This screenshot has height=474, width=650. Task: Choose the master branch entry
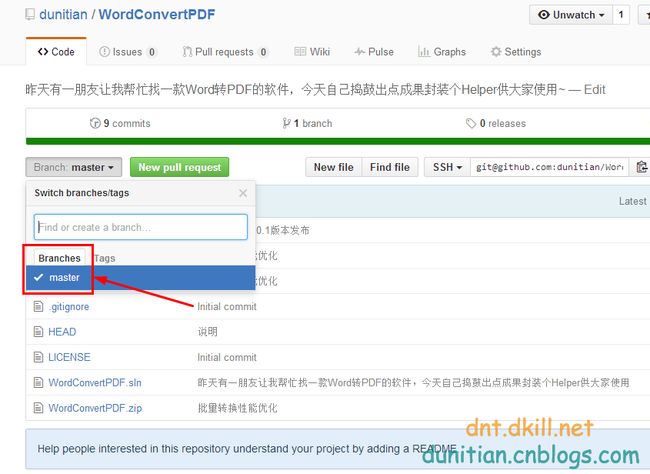141,277
